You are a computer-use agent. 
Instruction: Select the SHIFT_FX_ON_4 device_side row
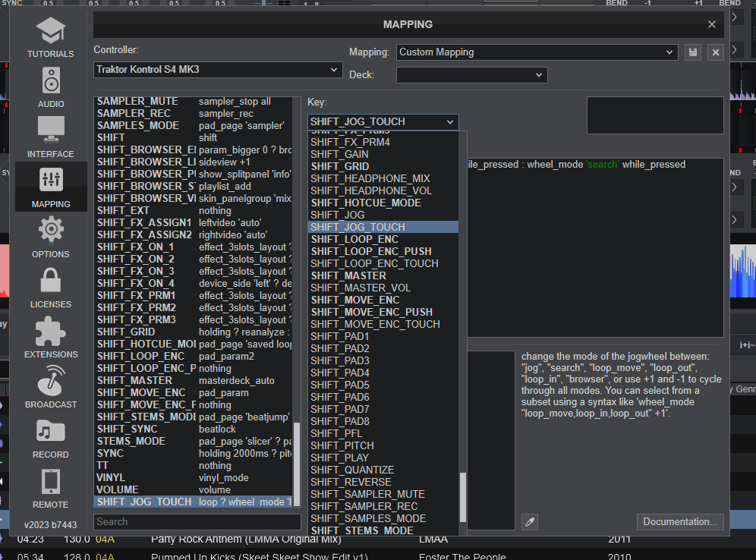coord(194,283)
